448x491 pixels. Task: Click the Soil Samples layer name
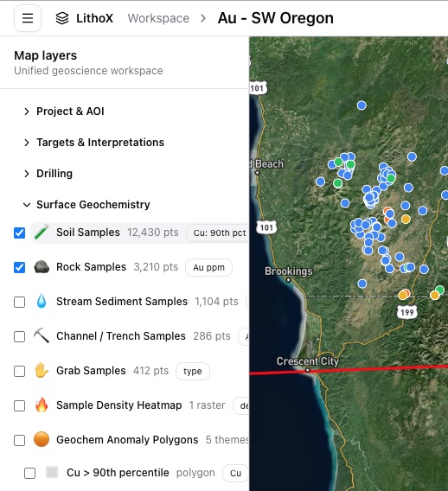(88, 233)
